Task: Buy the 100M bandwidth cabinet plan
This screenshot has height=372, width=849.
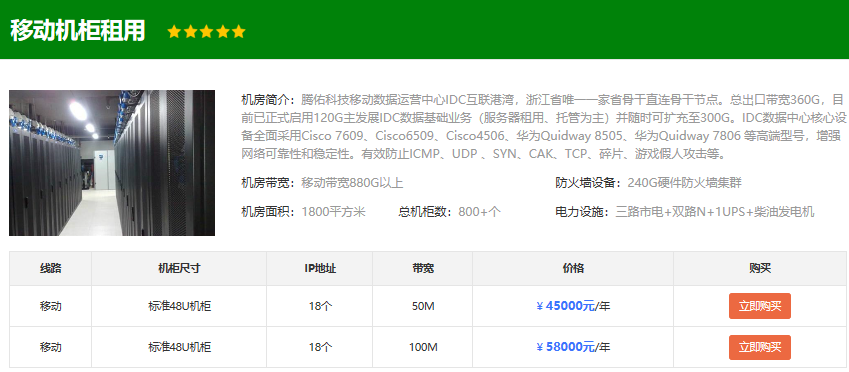Action: coord(760,347)
